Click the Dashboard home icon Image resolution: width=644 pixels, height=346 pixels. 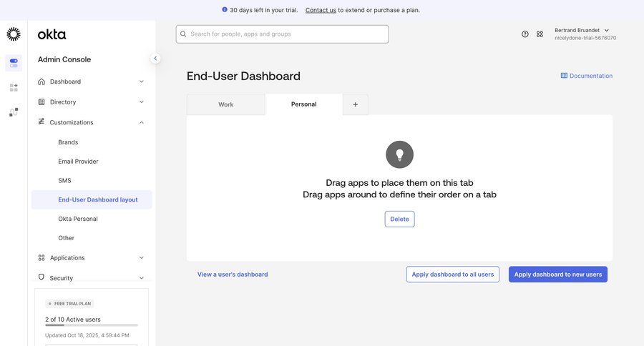click(42, 81)
